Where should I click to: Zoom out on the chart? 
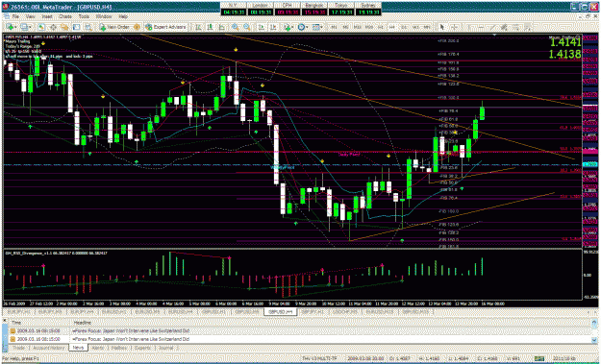pos(247,27)
